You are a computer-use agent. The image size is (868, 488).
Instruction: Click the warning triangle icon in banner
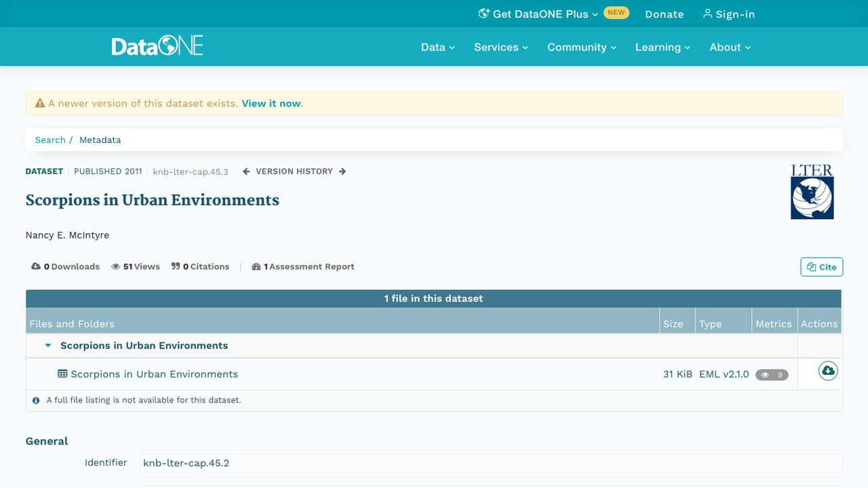pyautogui.click(x=40, y=104)
